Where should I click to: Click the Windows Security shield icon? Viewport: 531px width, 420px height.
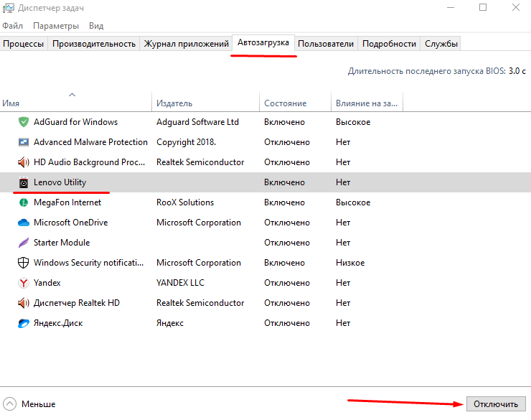[x=24, y=263]
